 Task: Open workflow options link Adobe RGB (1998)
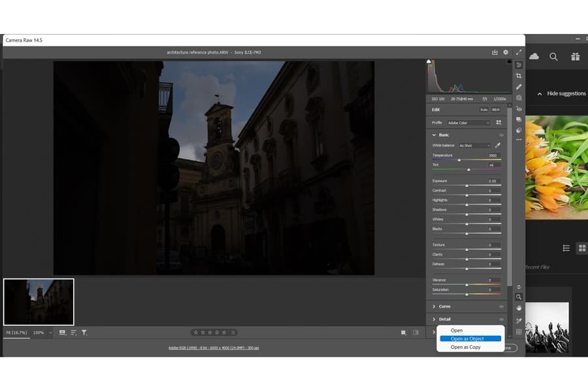(214, 348)
